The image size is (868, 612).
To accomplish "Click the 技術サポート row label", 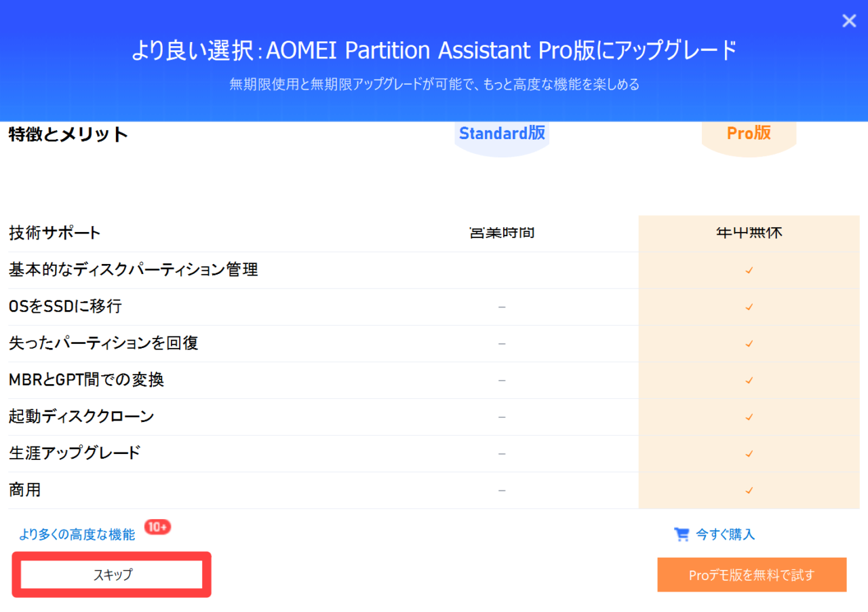I will (53, 233).
